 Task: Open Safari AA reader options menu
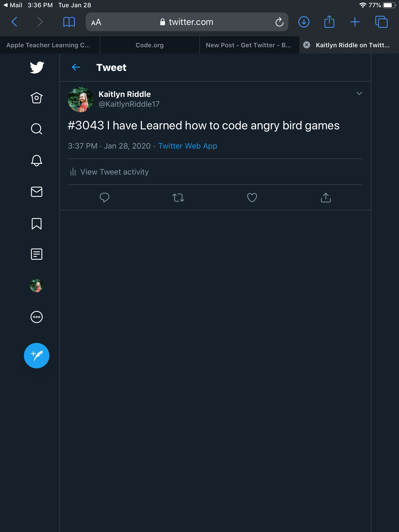[96, 22]
